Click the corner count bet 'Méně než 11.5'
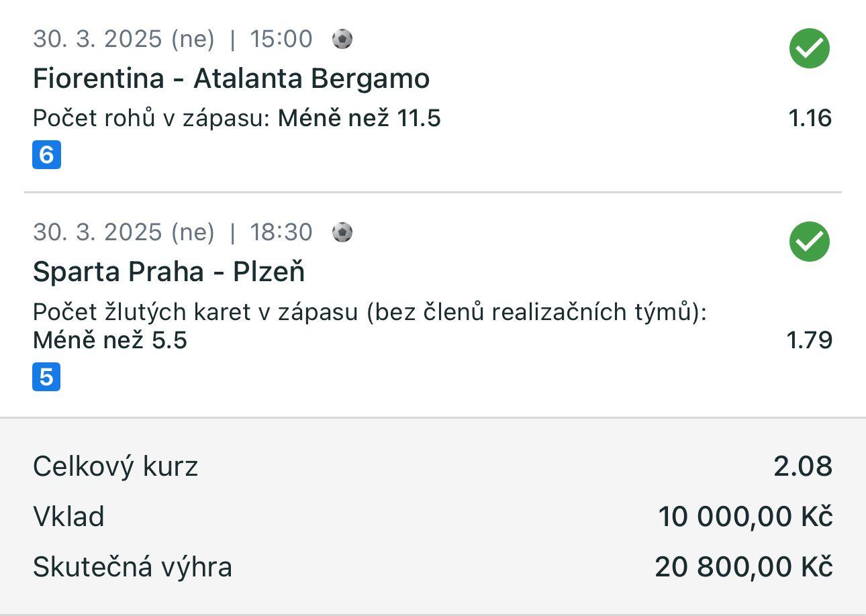Image resolution: width=866 pixels, height=616 pixels. pyautogui.click(x=359, y=119)
